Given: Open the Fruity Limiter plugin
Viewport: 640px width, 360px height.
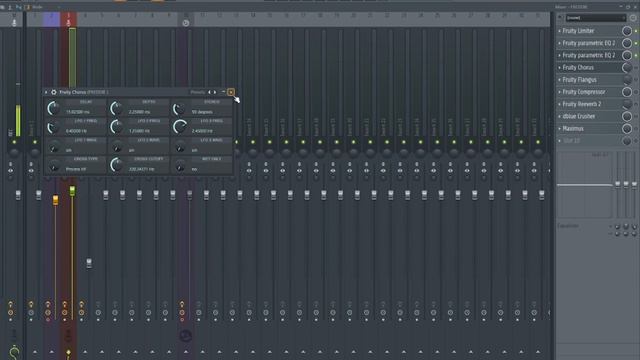Looking at the screenshot, I should click(578, 31).
